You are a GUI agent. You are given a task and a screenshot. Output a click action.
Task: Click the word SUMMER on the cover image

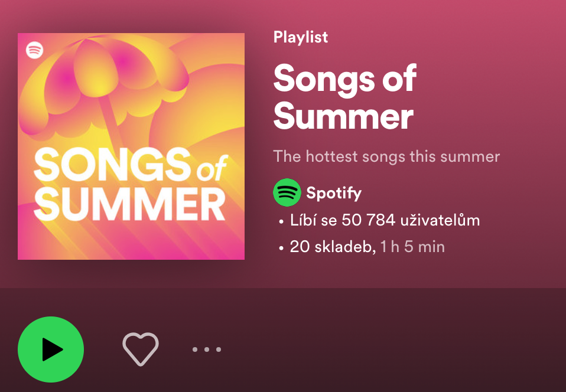coord(129,204)
